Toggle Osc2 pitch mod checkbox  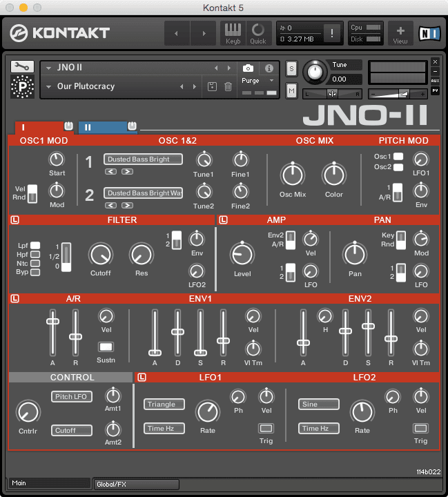(x=398, y=167)
